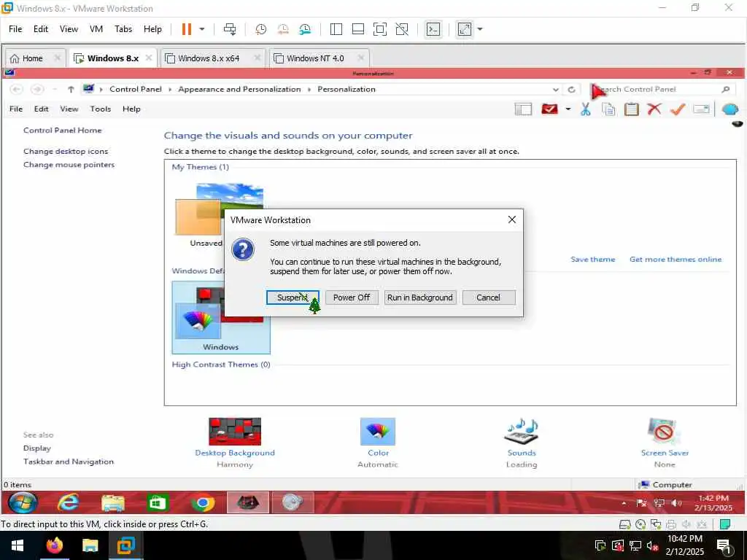Click the VMware hard disk status icon
This screenshot has width=747, height=560.
pos(625,524)
